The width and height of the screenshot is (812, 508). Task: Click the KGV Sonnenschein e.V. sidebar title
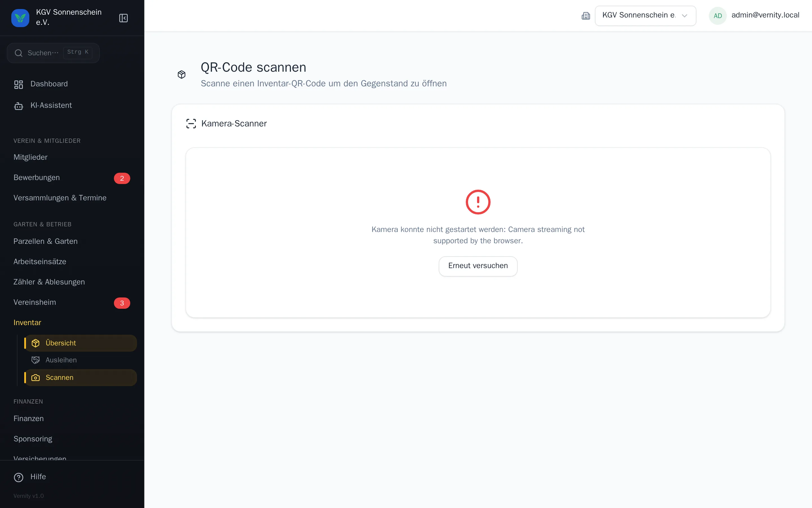pos(69,17)
